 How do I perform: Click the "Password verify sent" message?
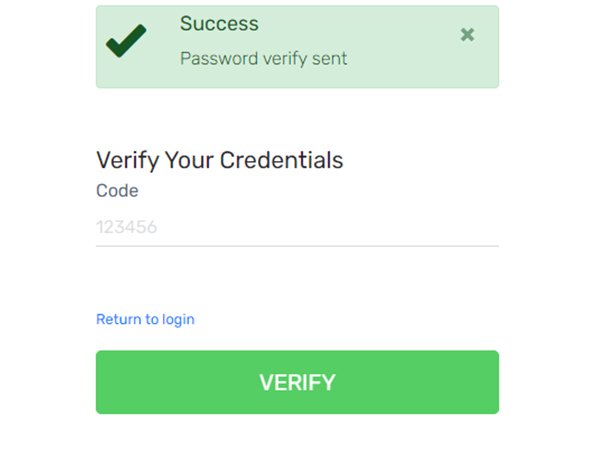tap(263, 58)
